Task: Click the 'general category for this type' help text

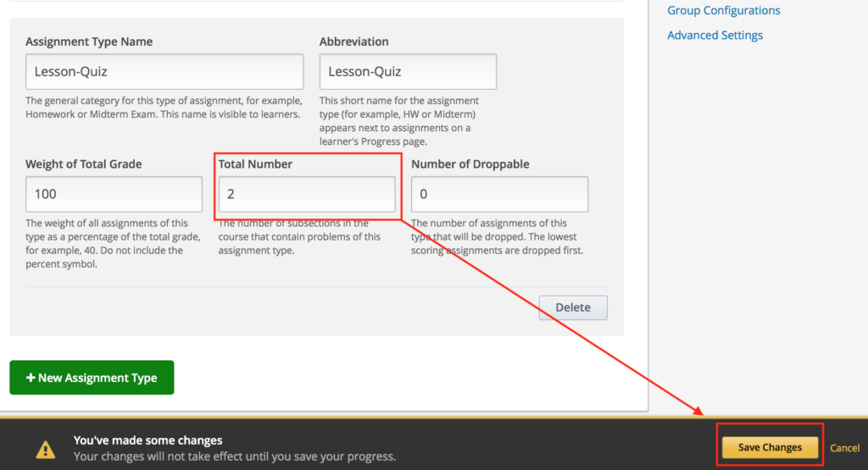Action: click(x=164, y=108)
